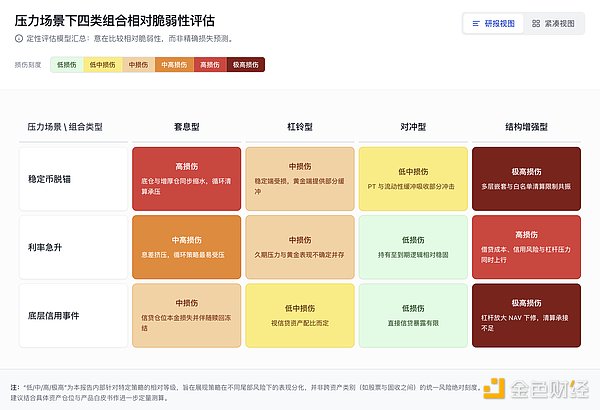Open the 利率急升 杠铃型 中损伤 cell
Viewport: 600px width, 410px height.
click(300, 246)
